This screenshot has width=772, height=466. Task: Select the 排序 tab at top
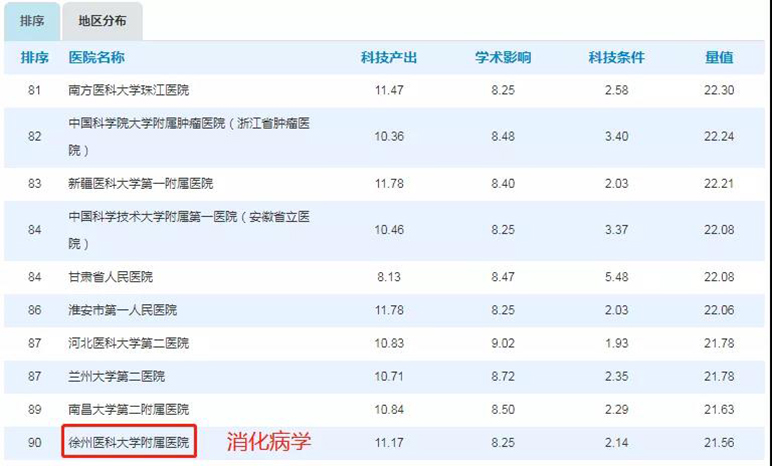point(32,21)
